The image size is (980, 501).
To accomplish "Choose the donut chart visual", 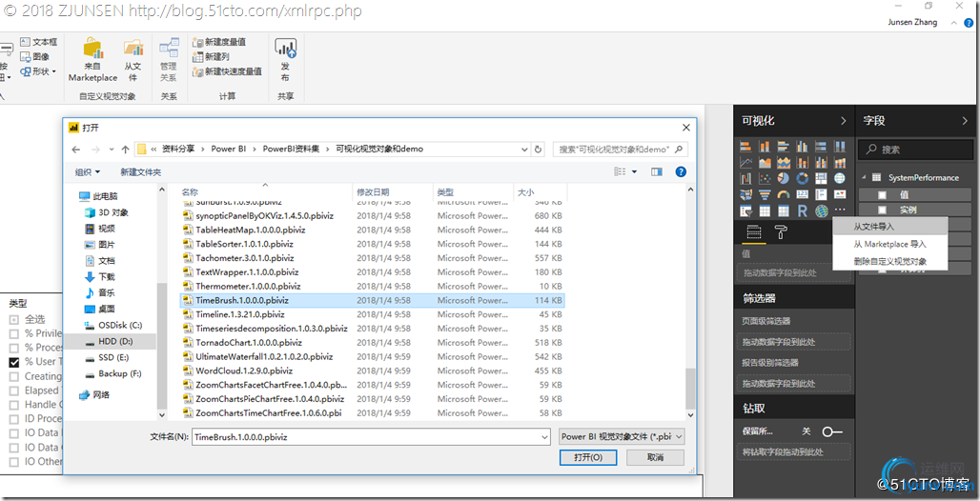I will (803, 179).
